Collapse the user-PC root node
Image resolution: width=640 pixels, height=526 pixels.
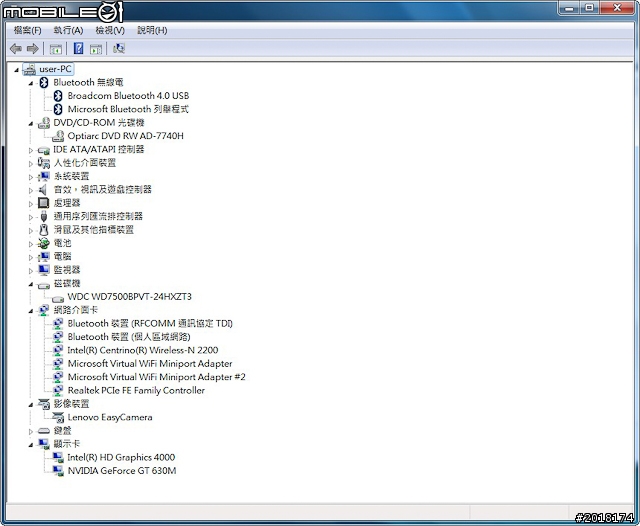tap(16, 70)
